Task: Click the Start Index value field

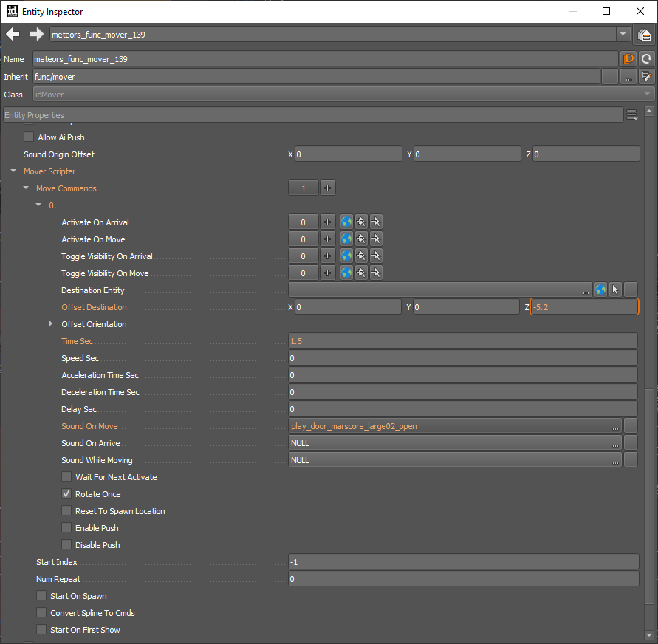Action: pos(464,562)
